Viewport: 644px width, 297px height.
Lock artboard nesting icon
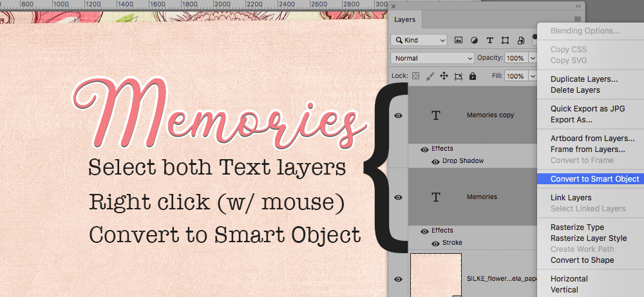(x=459, y=76)
